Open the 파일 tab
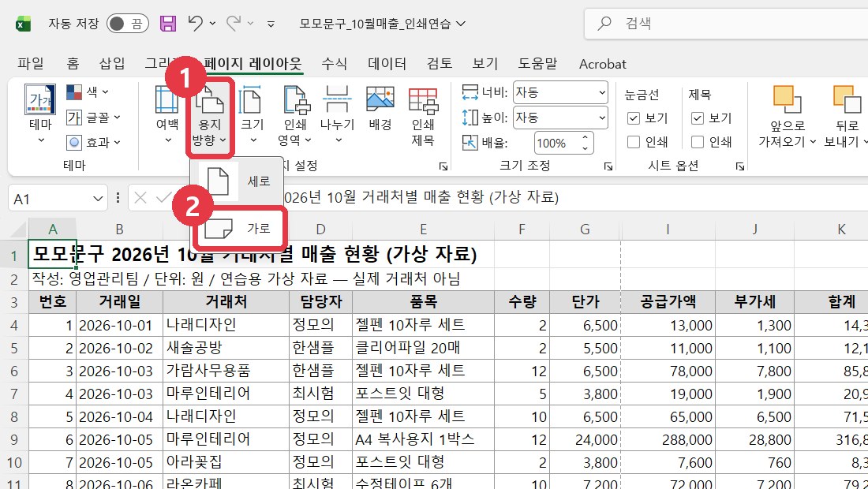Viewport: 868px width, 489px height. (x=31, y=64)
